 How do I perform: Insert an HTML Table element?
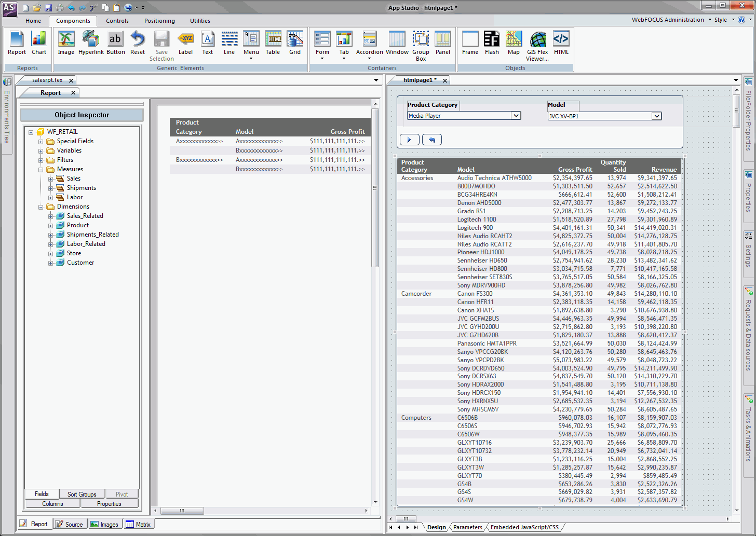click(273, 43)
